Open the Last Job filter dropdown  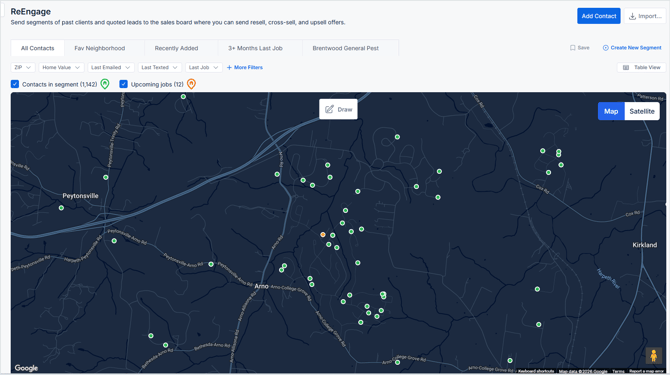tap(204, 67)
